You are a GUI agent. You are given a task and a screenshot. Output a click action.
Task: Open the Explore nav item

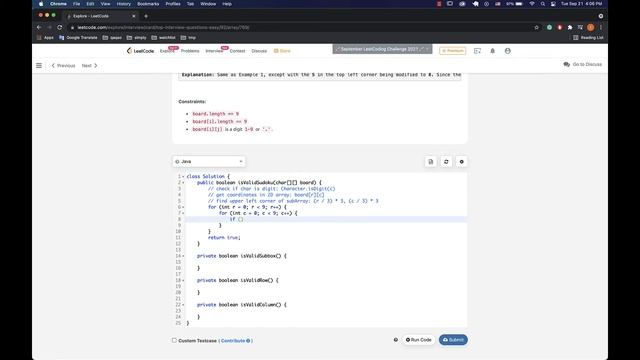tap(167, 51)
